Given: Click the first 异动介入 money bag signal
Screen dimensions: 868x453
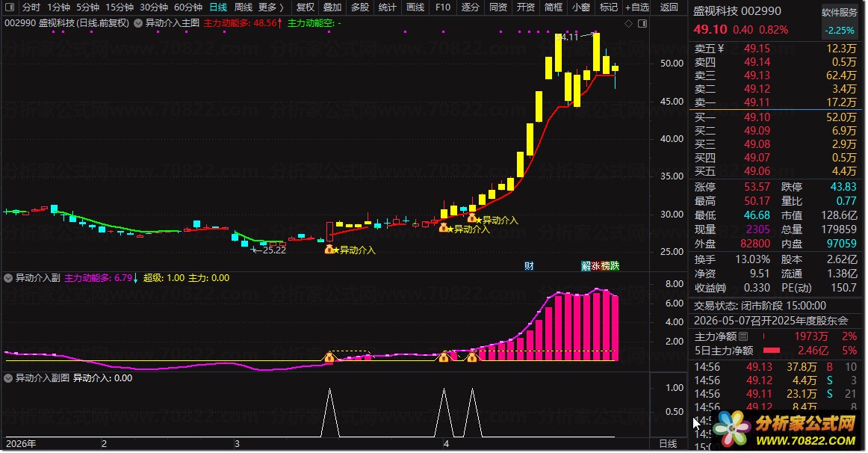Looking at the screenshot, I should click(x=329, y=250).
